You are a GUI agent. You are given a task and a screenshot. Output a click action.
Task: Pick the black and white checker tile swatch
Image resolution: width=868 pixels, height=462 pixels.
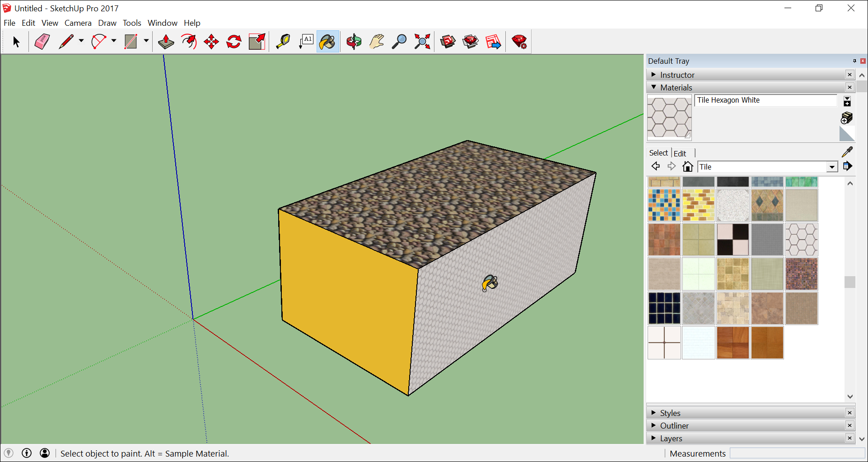pyautogui.click(x=733, y=240)
